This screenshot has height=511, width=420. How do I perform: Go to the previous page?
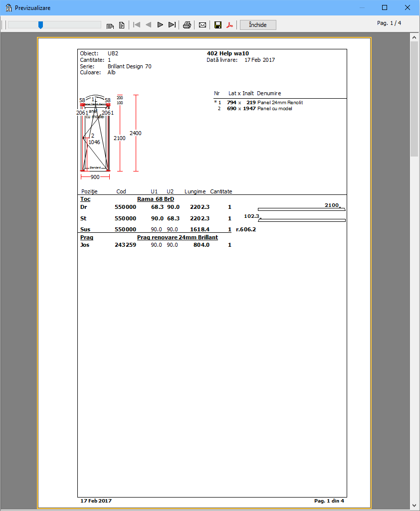click(x=148, y=25)
